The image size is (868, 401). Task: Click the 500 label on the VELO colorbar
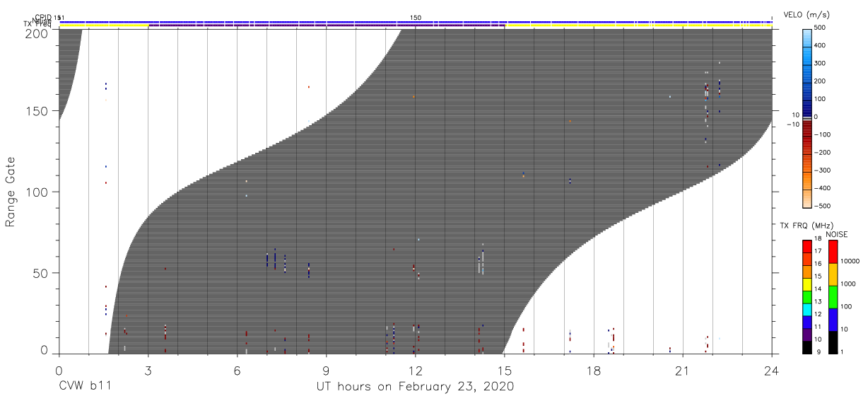point(821,28)
